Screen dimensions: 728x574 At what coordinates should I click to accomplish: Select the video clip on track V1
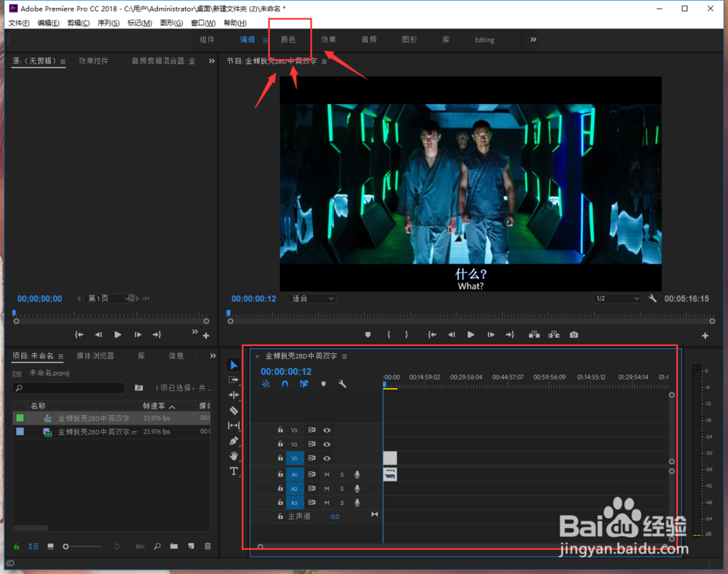pyautogui.click(x=390, y=458)
